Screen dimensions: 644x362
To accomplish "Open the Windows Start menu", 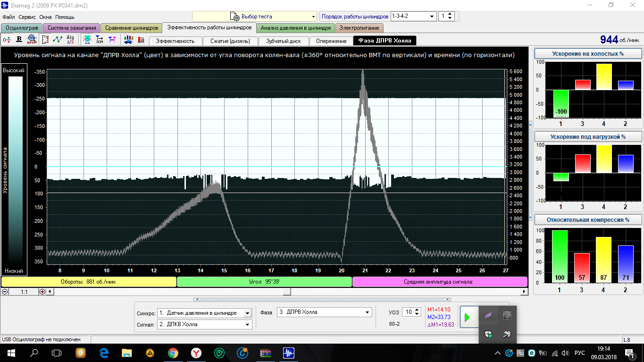I will [x=11, y=353].
